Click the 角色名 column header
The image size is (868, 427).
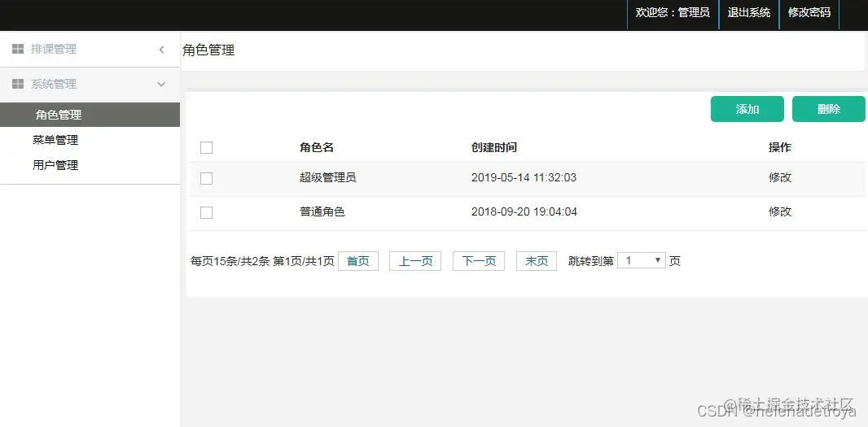317,148
